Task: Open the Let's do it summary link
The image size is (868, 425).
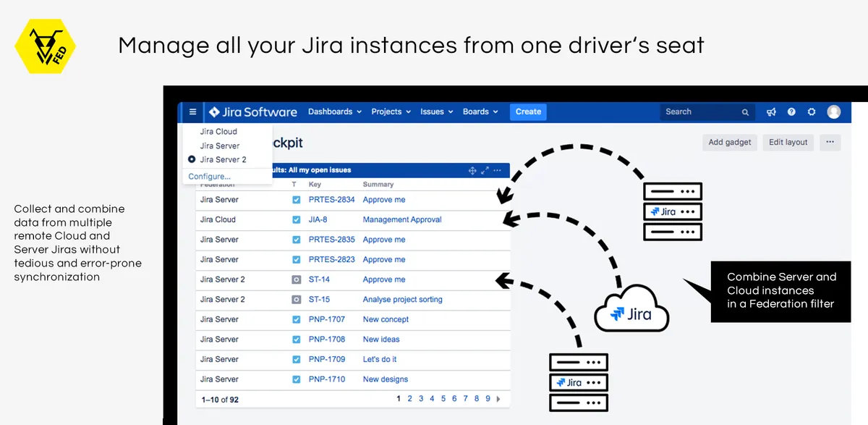Action: point(380,359)
